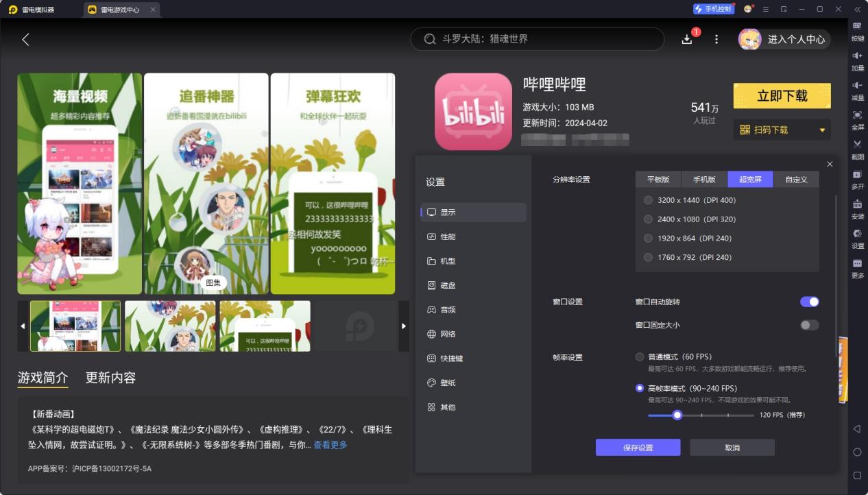This screenshot has width=868, height=495.
Task: Open 网络 settings section
Action: (474, 334)
